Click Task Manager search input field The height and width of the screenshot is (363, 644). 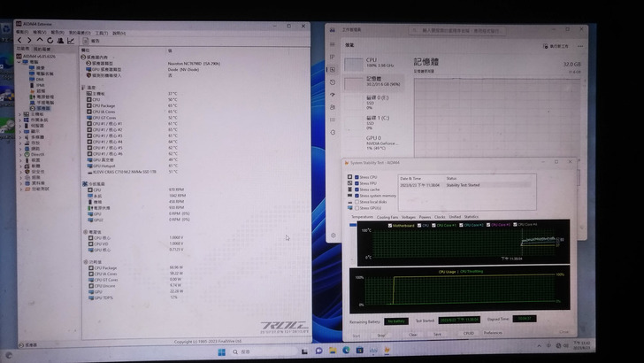(457, 30)
